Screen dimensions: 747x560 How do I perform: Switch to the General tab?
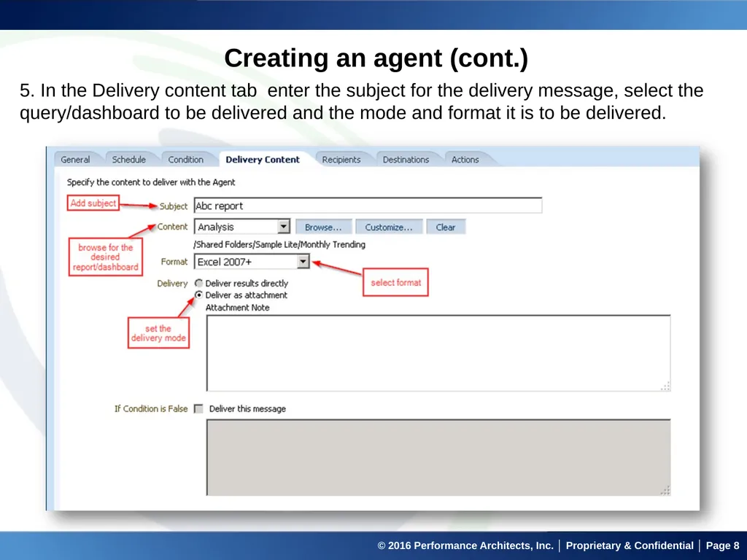(x=75, y=160)
